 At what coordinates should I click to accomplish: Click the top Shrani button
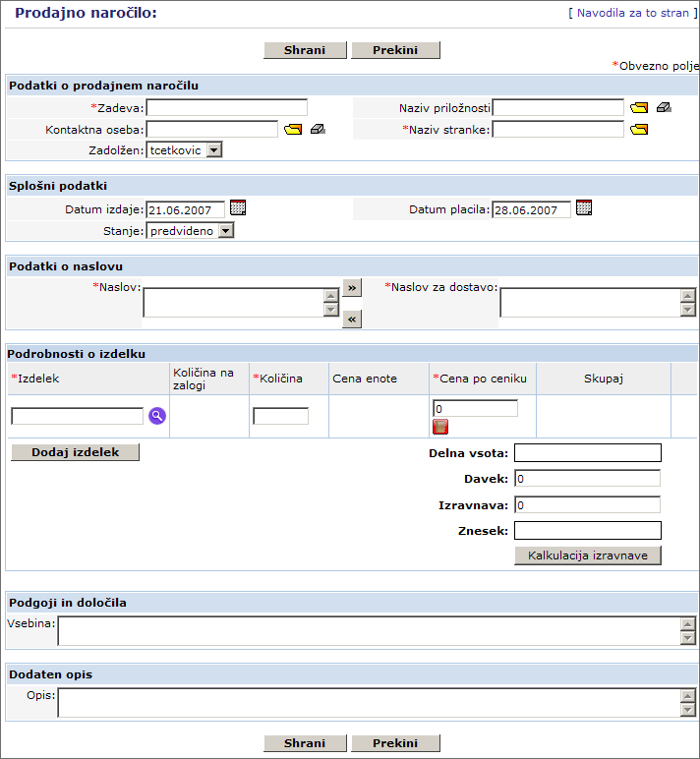(x=305, y=50)
